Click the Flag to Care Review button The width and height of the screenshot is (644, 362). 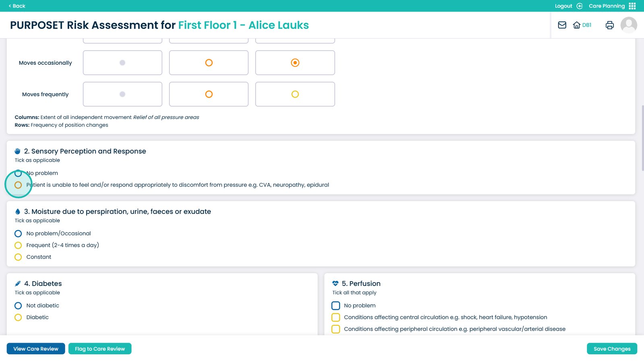coord(100,349)
